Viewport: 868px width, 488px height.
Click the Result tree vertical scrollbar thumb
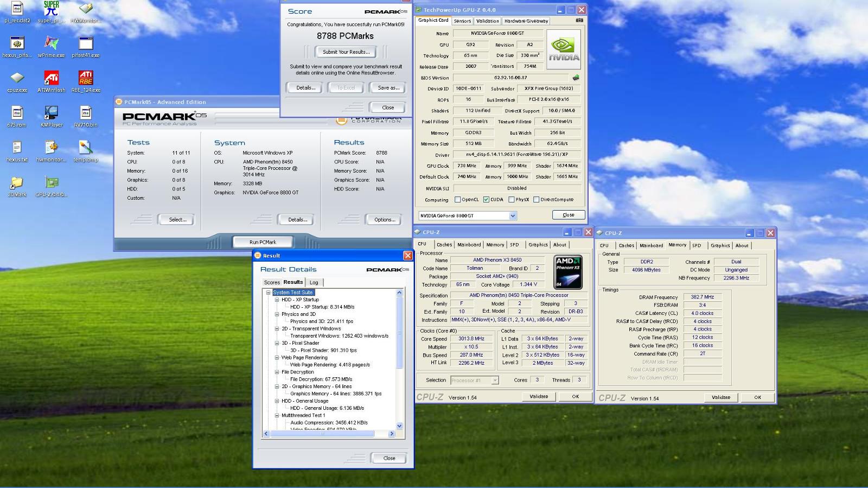tap(399, 332)
